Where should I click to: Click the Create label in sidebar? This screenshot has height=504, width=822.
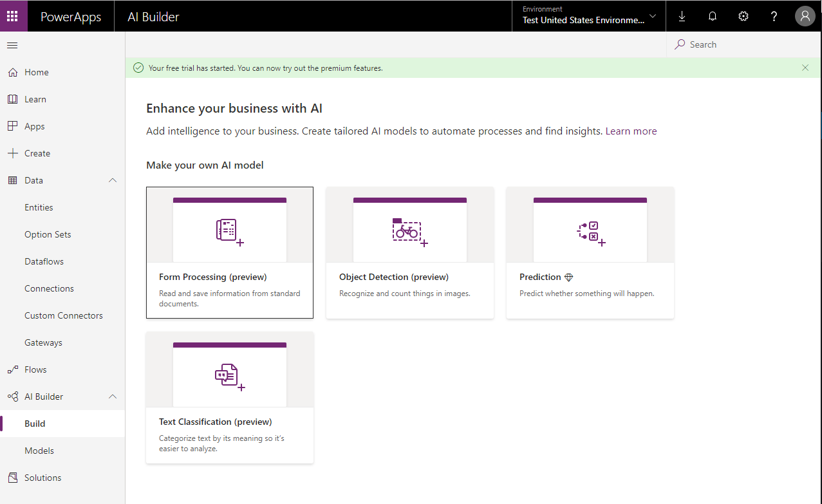point(37,154)
